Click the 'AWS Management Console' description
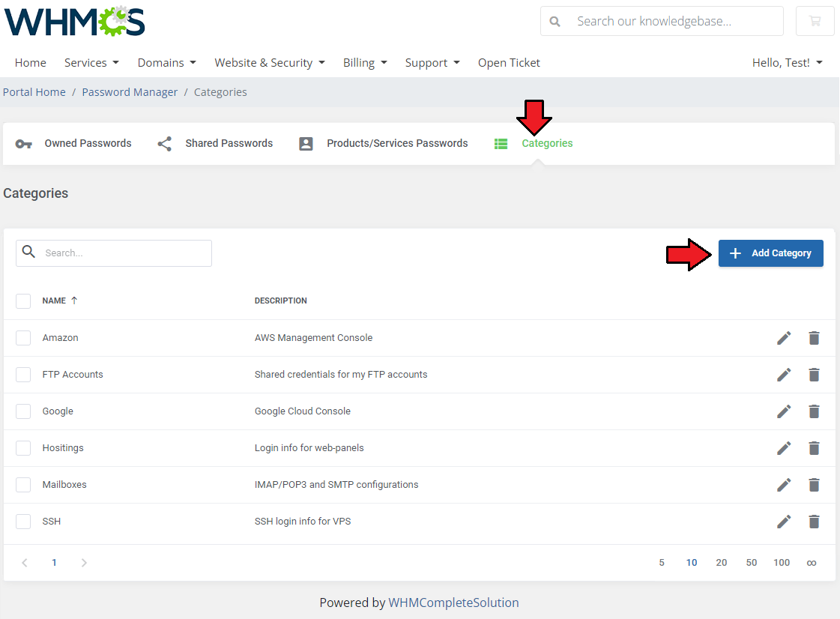The width and height of the screenshot is (840, 619). pos(313,338)
